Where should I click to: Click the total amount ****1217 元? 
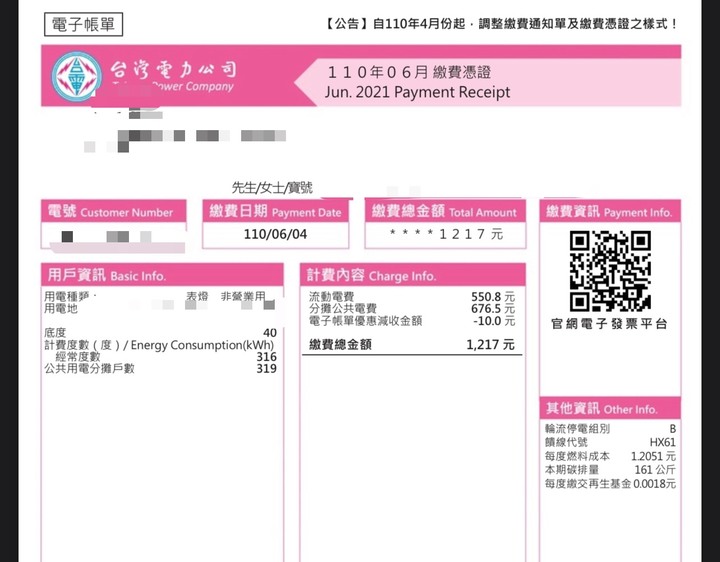446,234
